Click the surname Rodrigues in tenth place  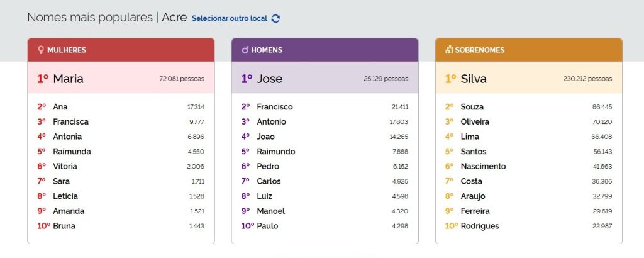point(480,226)
